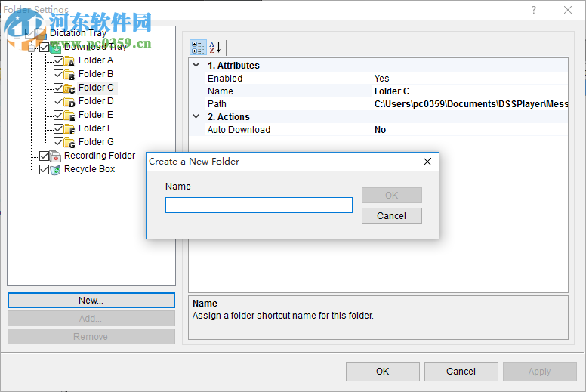Focus the new folder Name input field
This screenshot has width=586, height=392.
[x=259, y=205]
